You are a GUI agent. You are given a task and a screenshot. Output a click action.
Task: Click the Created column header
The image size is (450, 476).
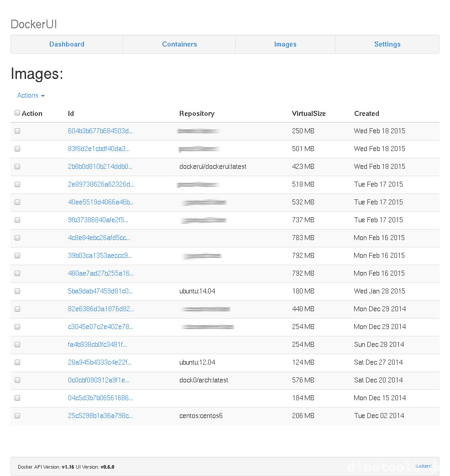pos(366,114)
